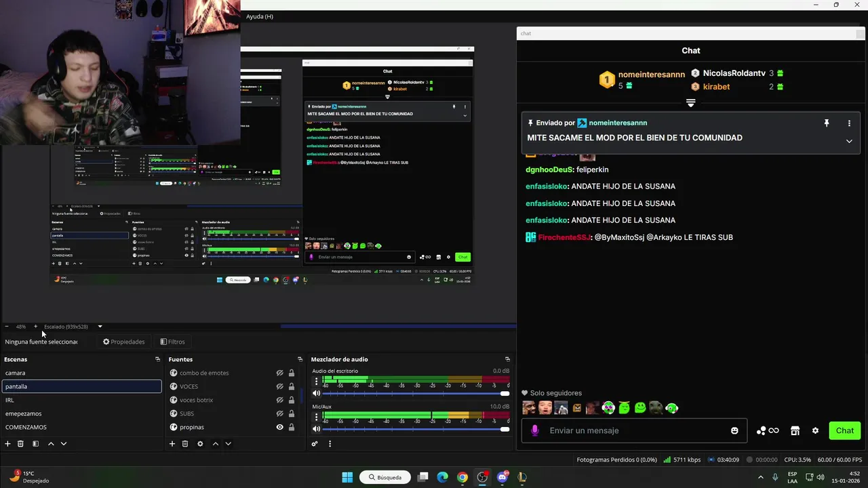Open the Ayuda (H) menu
Screen dimensions: 868x488
260,16
